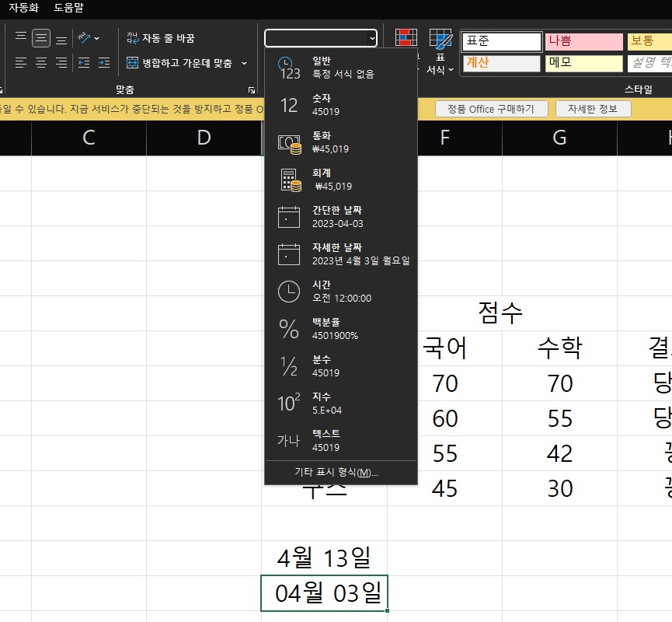Open the 자동화 ribbon tab
672x622 pixels.
click(23, 8)
